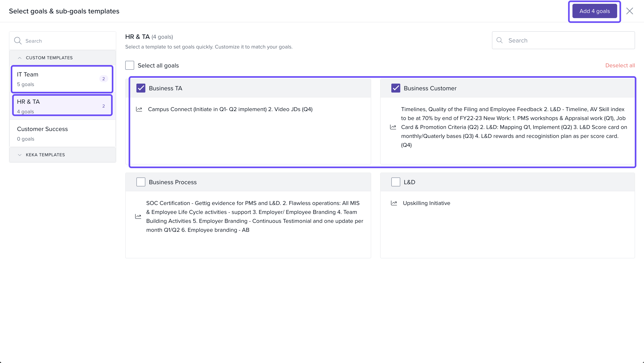644x363 pixels.
Task: Click the goals search magnifier icon
Action: tap(500, 40)
